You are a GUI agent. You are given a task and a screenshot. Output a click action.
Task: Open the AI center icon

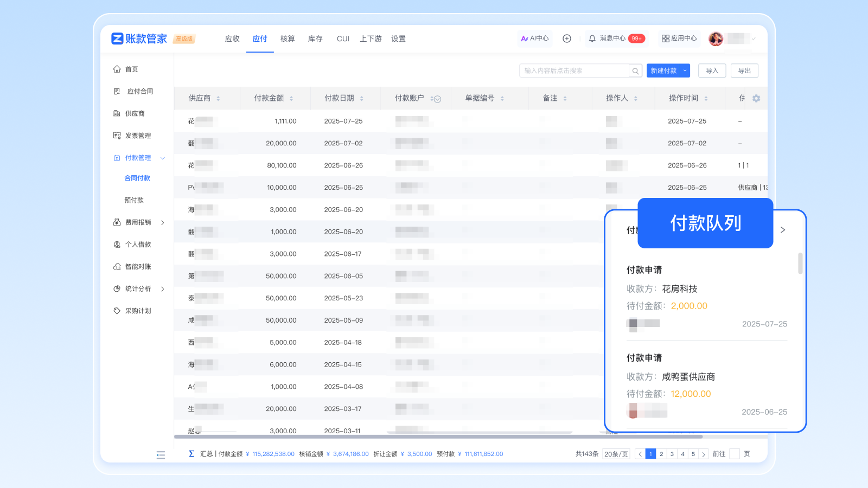click(525, 38)
